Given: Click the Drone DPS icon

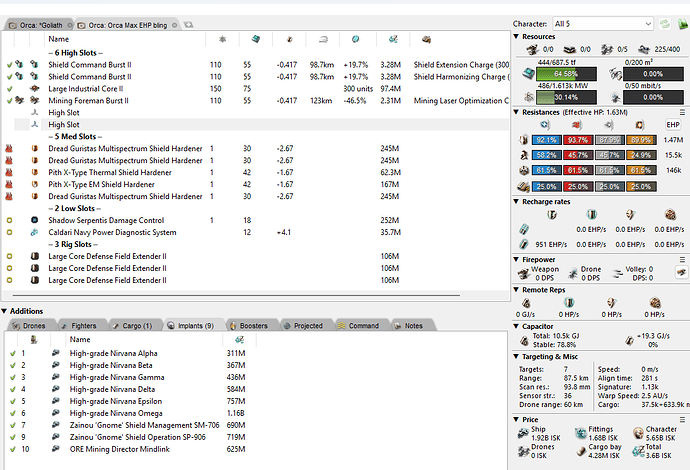Looking at the screenshot, I should pyautogui.click(x=573, y=274).
